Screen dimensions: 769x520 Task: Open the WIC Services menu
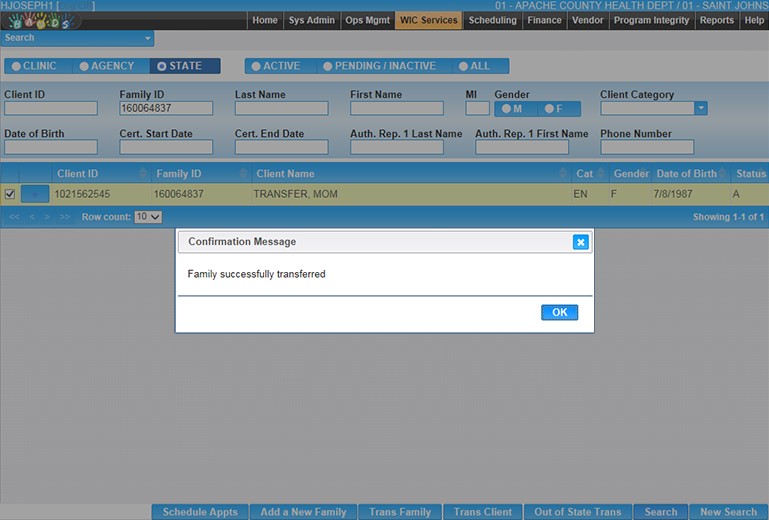click(x=428, y=20)
